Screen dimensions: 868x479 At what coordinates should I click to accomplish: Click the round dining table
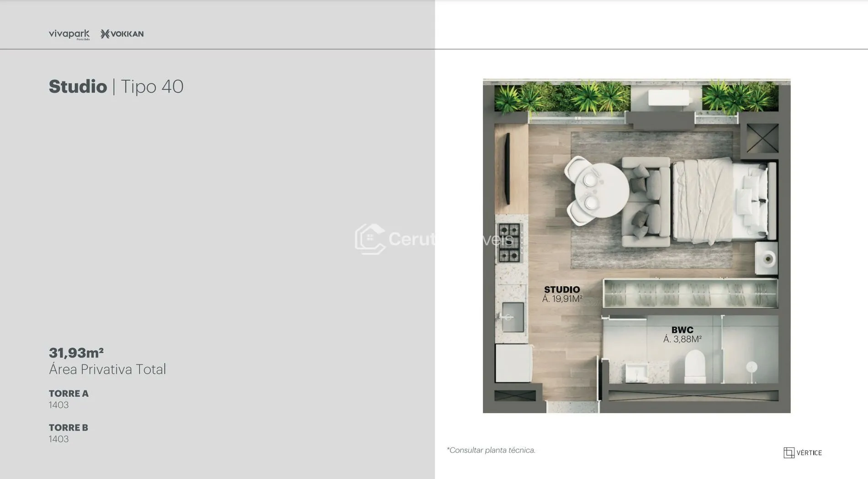click(x=601, y=191)
